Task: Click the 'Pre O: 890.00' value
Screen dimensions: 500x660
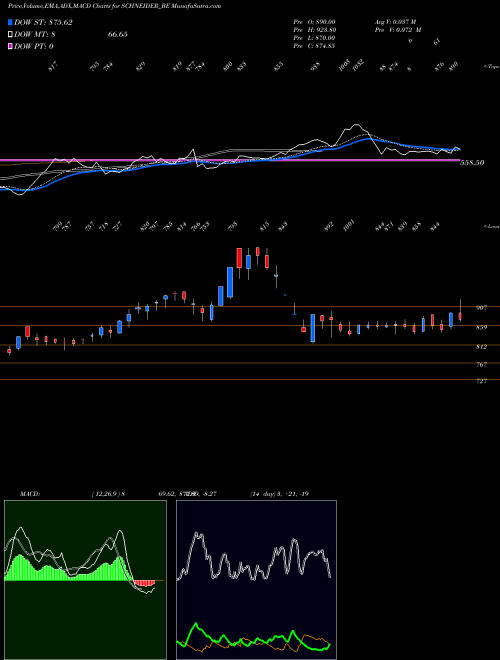Action: coord(314,22)
